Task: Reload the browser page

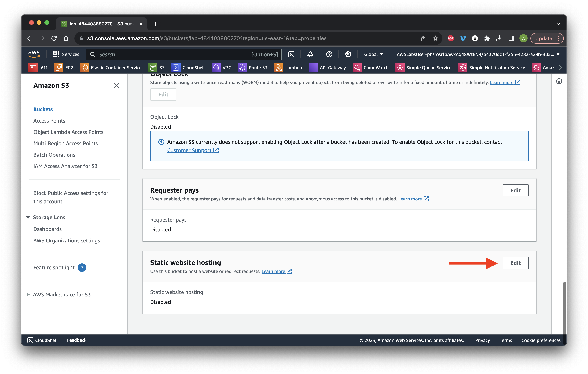Action: pyautogui.click(x=54, y=38)
